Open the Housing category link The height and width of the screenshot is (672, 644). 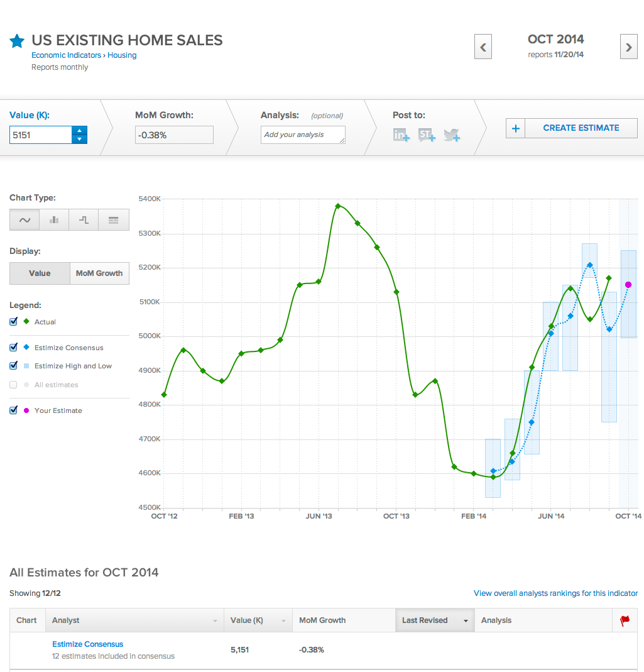click(x=122, y=55)
